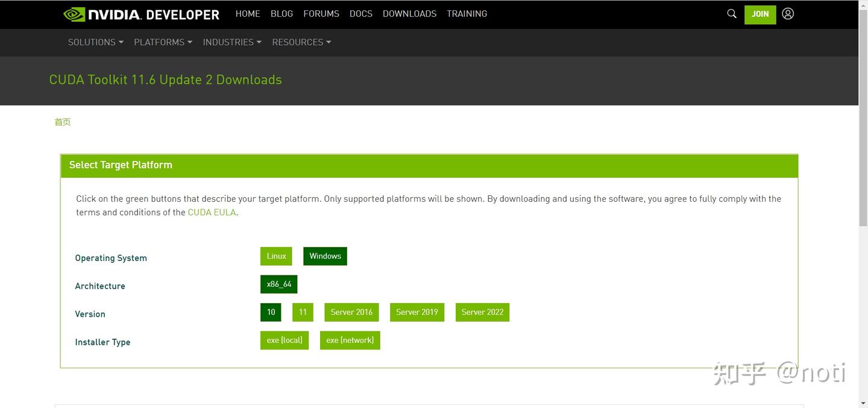Click the Architecture label
This screenshot has width=868, height=408.
pyautogui.click(x=100, y=286)
